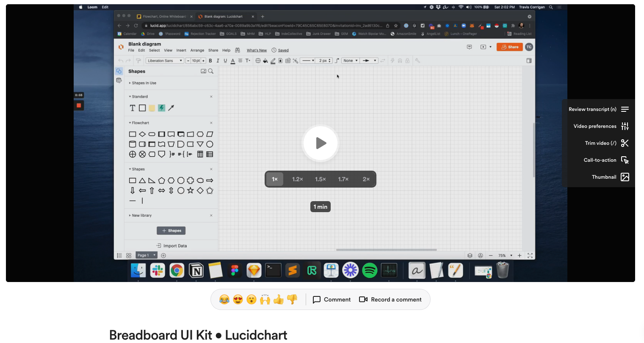This screenshot has width=644, height=343.
Task: Increase font size with plus button
Action: pos(204,61)
